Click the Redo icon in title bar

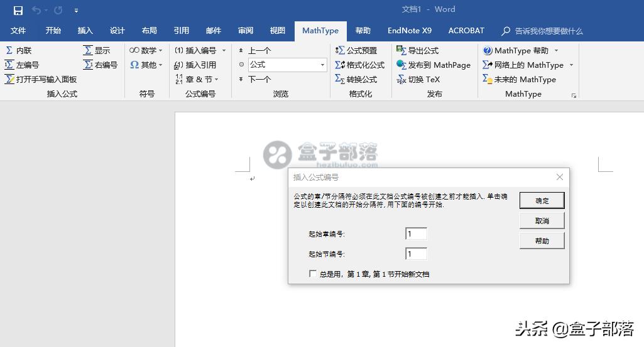click(58, 10)
